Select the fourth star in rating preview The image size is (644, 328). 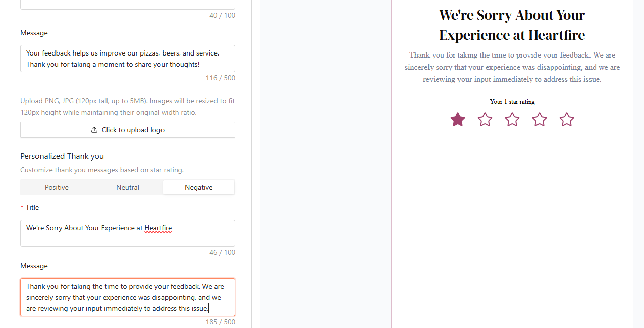click(x=540, y=120)
